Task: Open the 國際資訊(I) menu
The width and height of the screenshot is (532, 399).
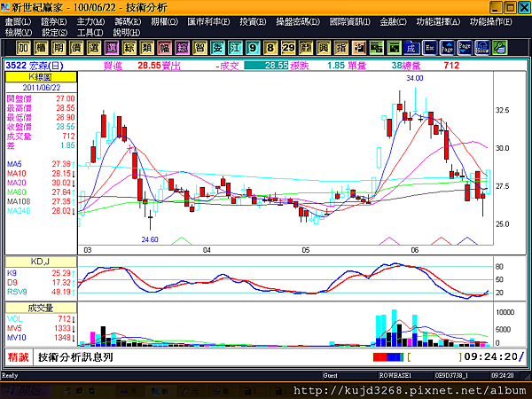Action: click(350, 21)
